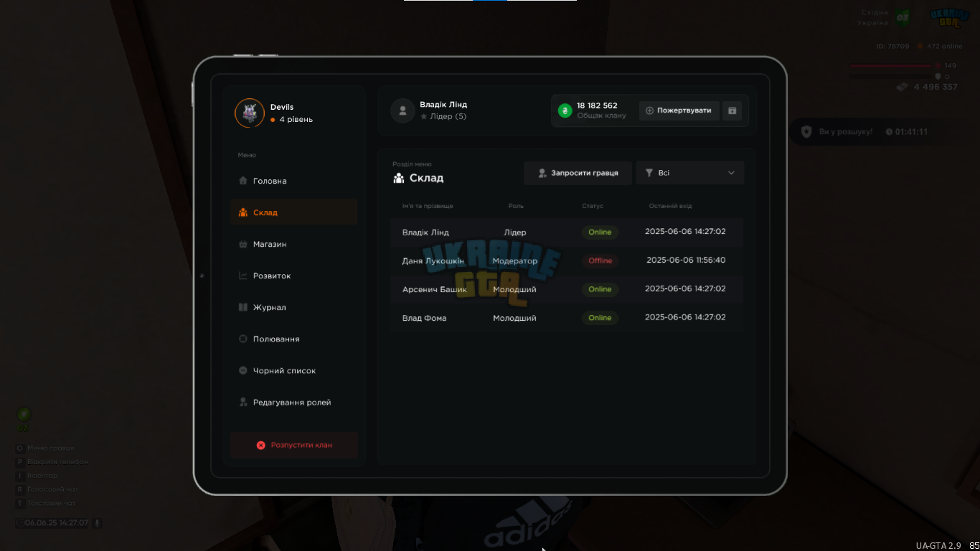This screenshot has height=551, width=980.
Task: Open the Полювання menu item
Action: point(293,339)
